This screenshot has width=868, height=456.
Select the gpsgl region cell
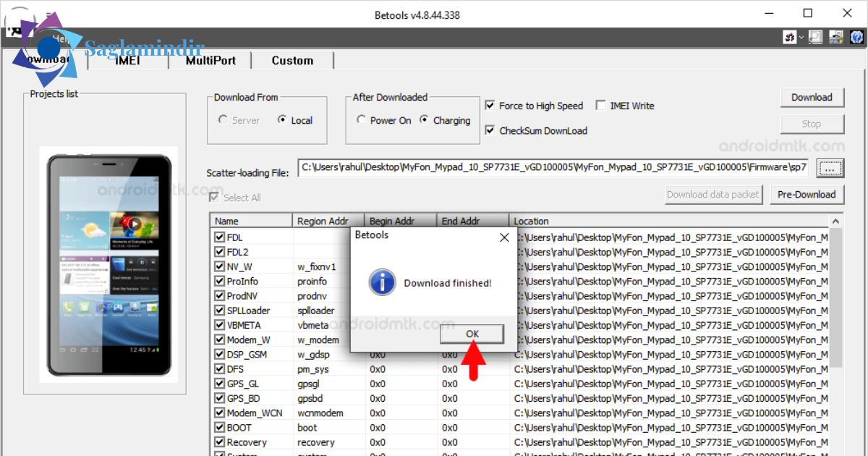click(x=308, y=384)
